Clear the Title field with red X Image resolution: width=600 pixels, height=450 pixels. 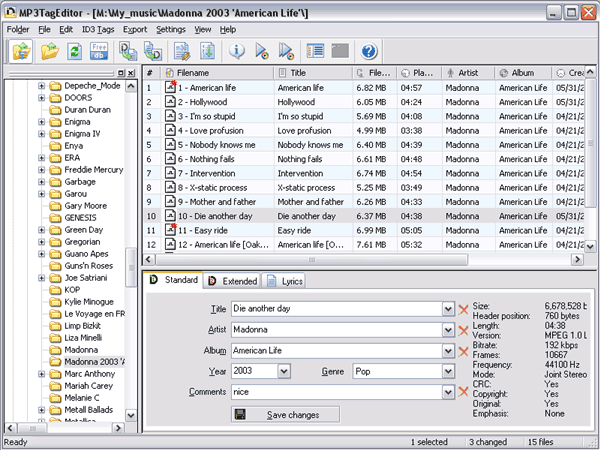tap(463, 309)
